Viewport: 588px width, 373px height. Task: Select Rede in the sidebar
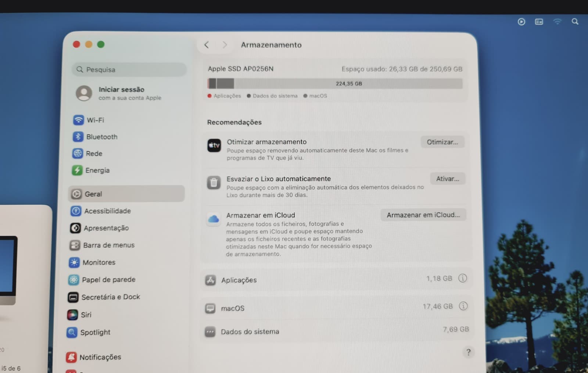point(87,153)
